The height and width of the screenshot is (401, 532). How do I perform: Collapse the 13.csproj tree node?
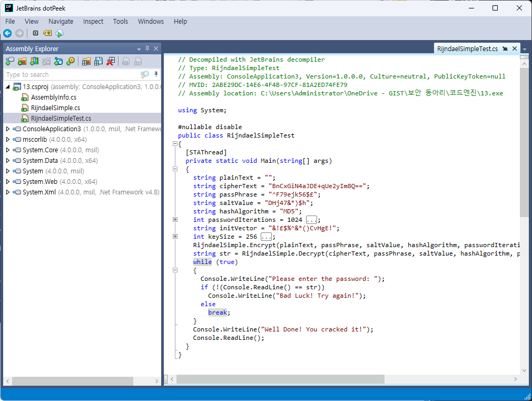[x=7, y=87]
